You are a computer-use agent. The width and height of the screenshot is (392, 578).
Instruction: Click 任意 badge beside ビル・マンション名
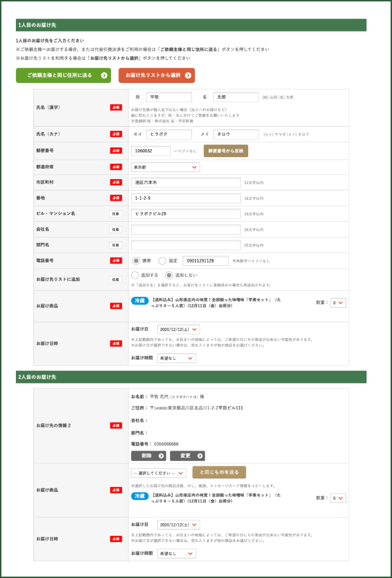coord(116,214)
